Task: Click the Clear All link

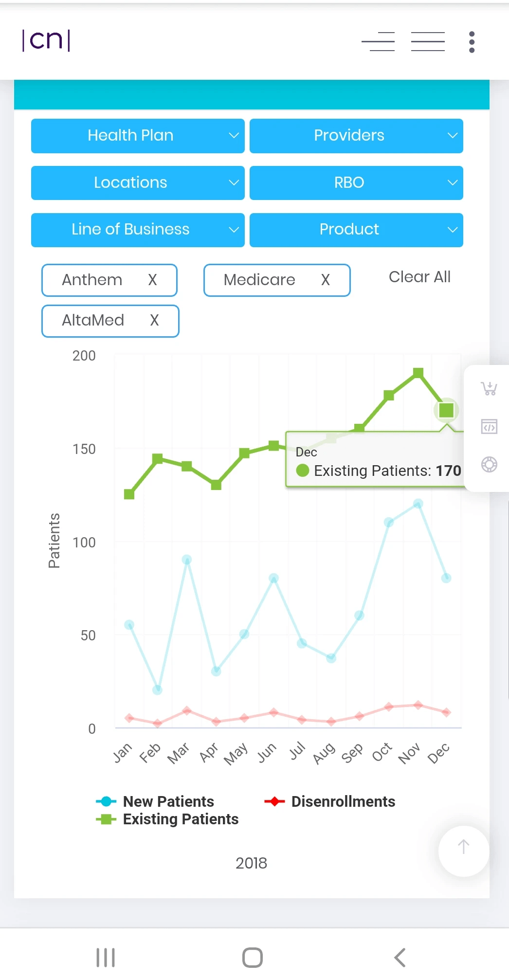Action: click(419, 277)
